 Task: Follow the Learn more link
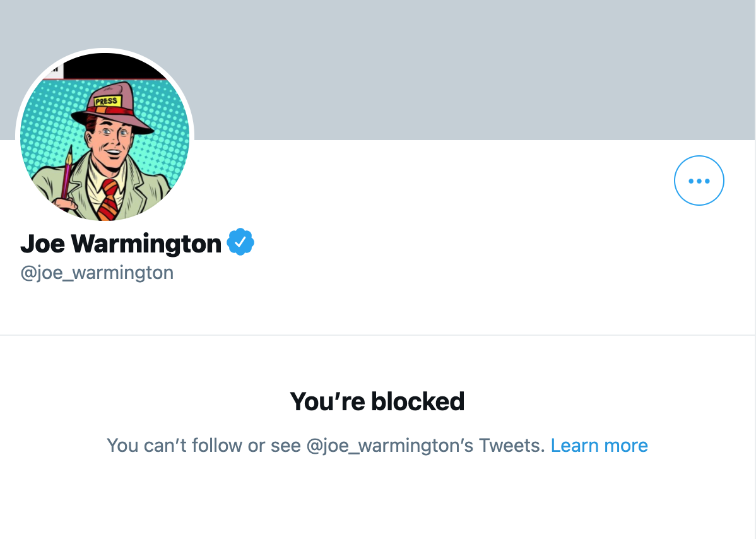coord(599,446)
